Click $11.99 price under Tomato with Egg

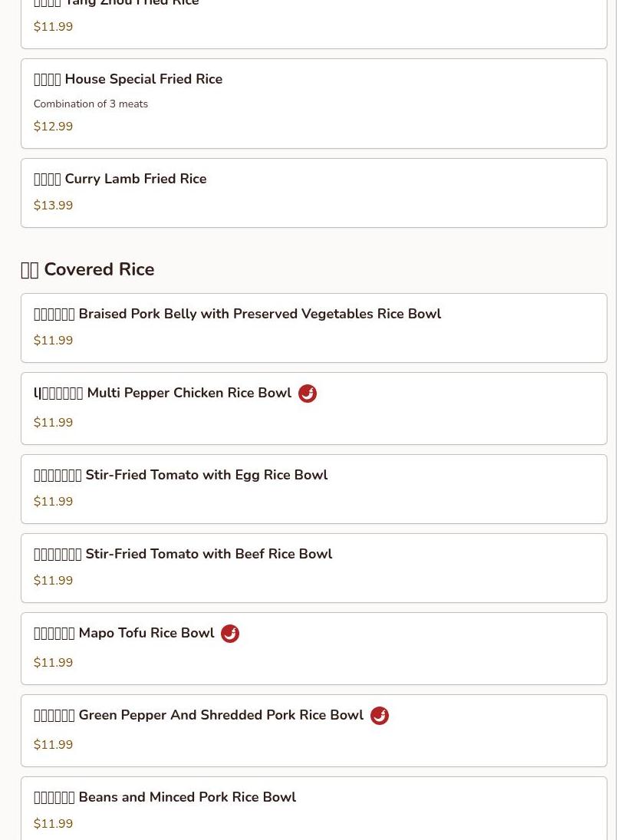(53, 502)
